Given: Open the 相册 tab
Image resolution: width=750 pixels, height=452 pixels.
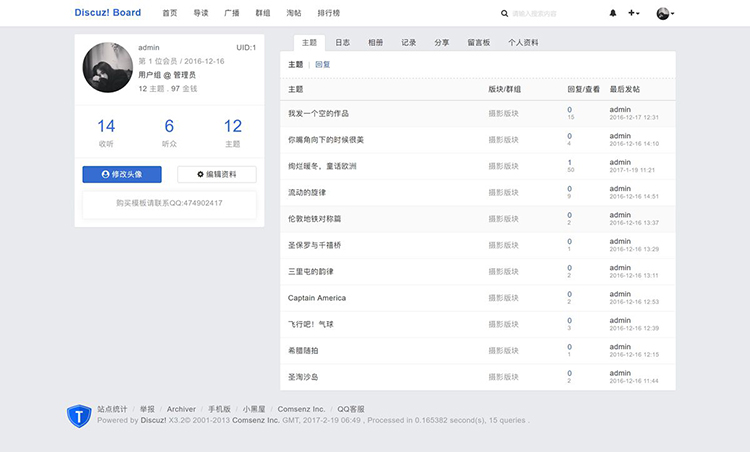Looking at the screenshot, I should click(x=375, y=43).
